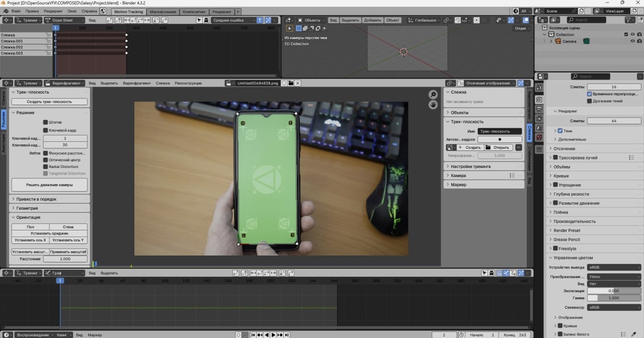Unlink clip with X beside Untitled00684838.png
The width and height of the screenshot is (644, 338).
coord(298,83)
